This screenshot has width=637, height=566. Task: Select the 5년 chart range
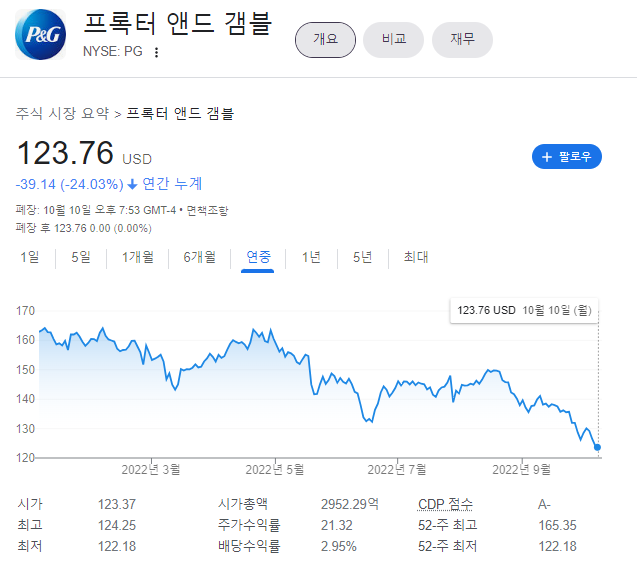coord(362,257)
